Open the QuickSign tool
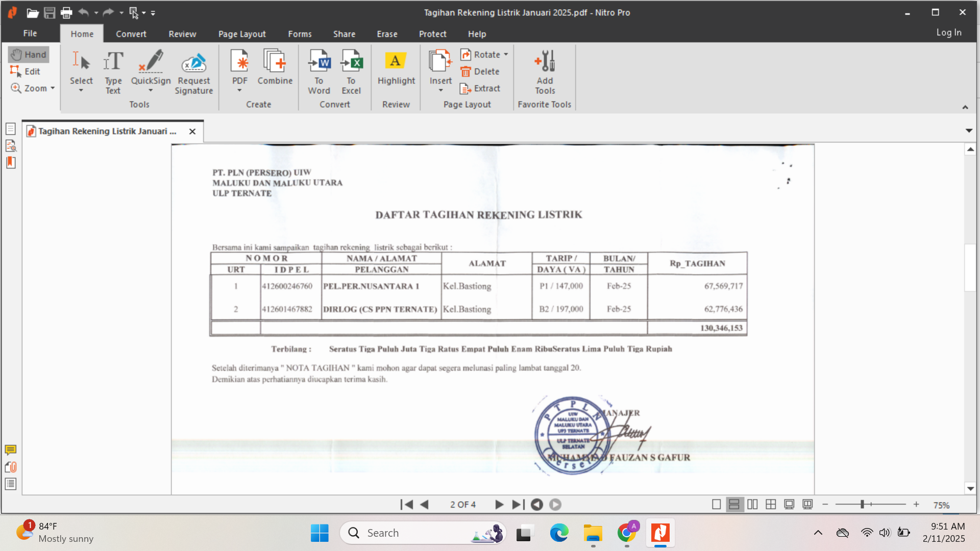 pyautogui.click(x=151, y=67)
